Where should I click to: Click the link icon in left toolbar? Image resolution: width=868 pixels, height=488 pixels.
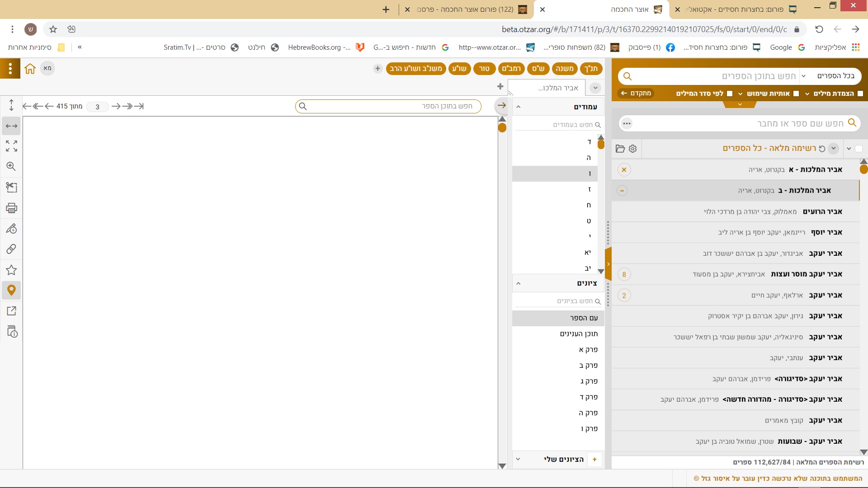11,249
